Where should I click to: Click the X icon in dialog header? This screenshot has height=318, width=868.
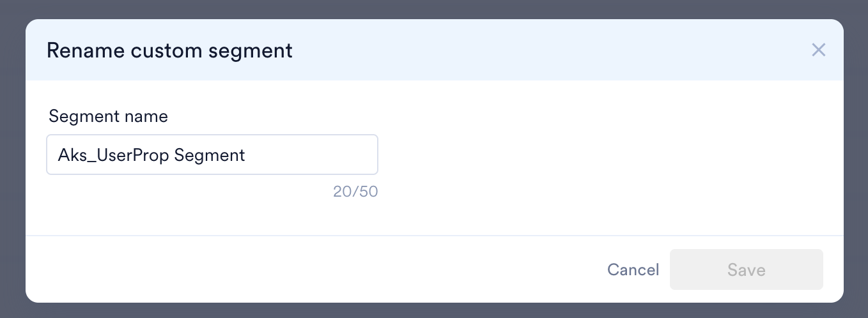(818, 50)
